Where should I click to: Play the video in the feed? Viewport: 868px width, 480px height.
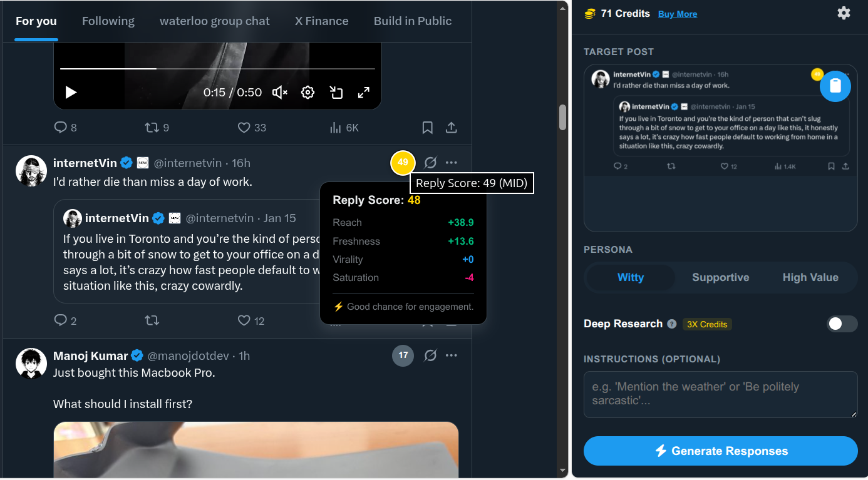click(71, 93)
